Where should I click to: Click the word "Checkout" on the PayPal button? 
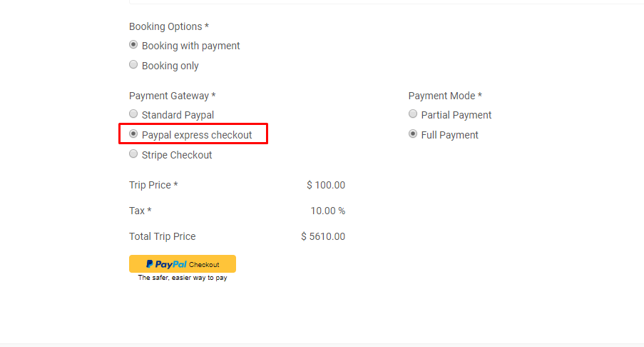click(204, 264)
